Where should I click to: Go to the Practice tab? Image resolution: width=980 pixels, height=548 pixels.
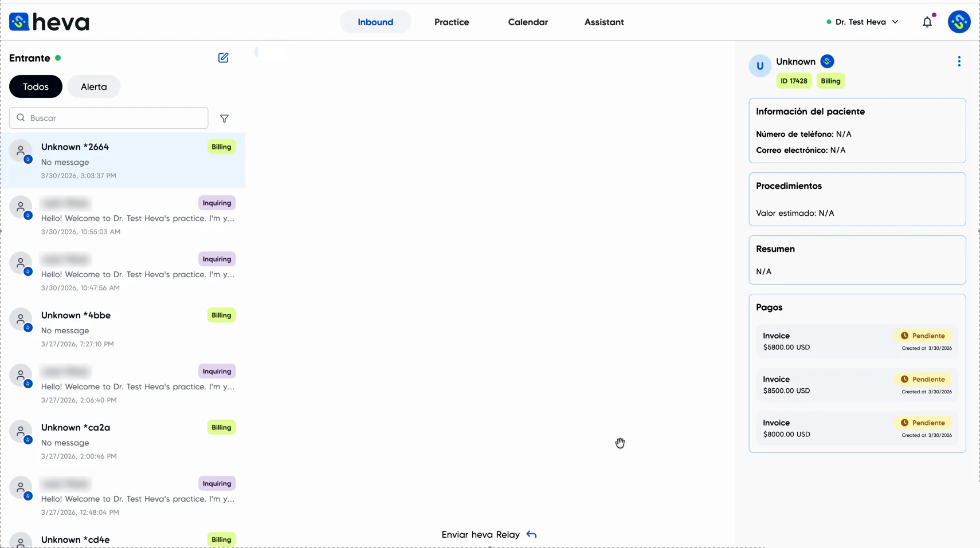pyautogui.click(x=452, y=22)
